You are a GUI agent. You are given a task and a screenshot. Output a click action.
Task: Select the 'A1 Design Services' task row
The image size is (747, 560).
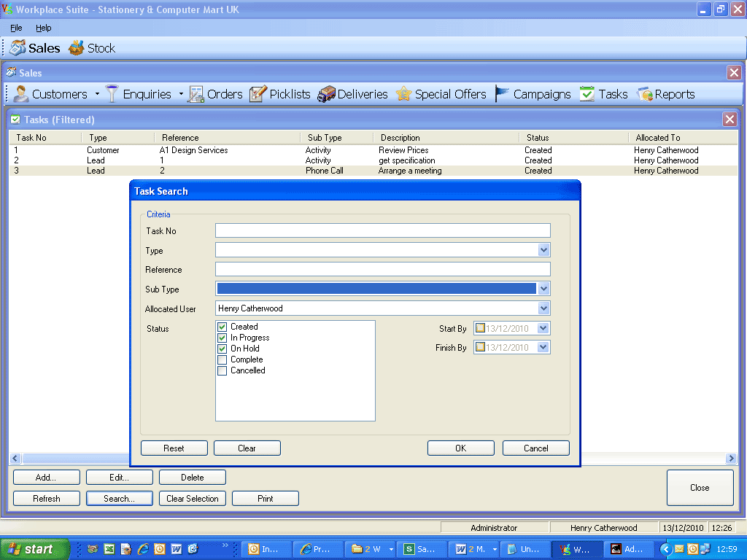click(373, 150)
